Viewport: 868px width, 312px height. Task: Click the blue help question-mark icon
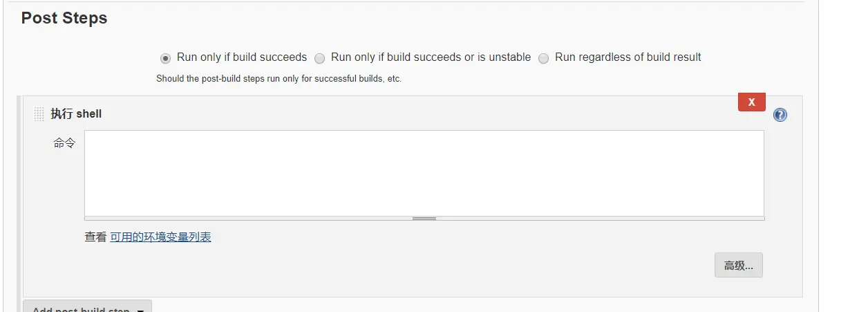pyautogui.click(x=780, y=115)
